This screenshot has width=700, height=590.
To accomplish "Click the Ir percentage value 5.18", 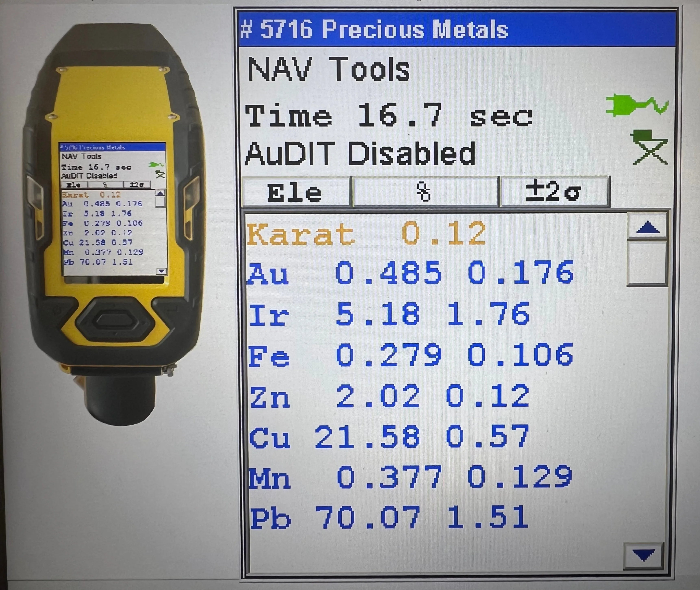I will point(378,314).
